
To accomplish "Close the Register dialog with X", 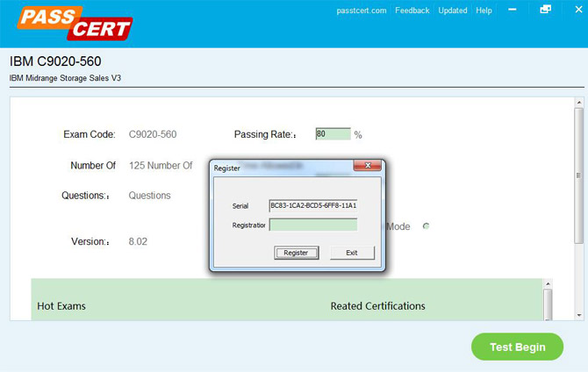I will click(x=368, y=165).
